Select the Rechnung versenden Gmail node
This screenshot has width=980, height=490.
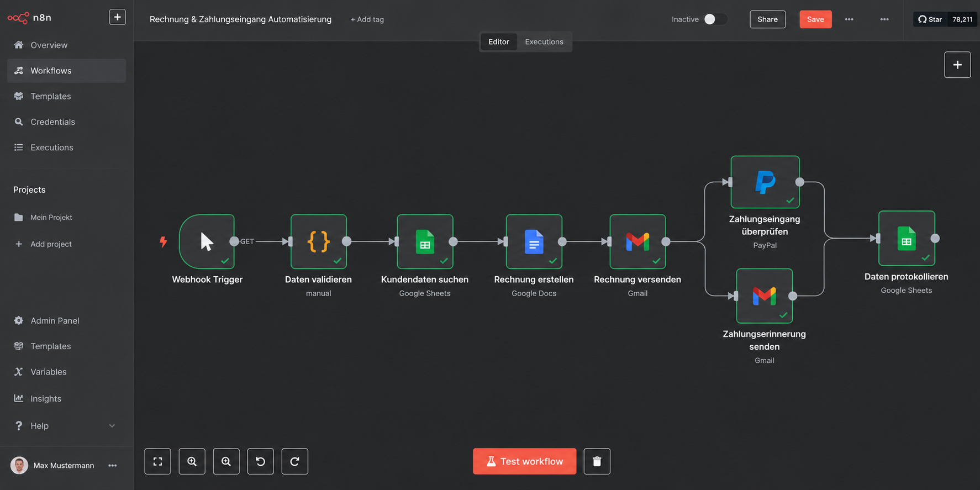[x=637, y=241]
